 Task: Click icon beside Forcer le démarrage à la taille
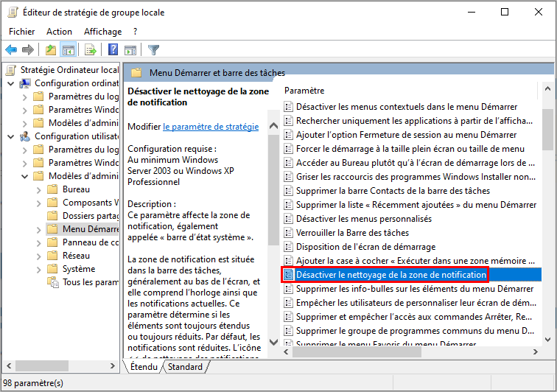click(x=288, y=149)
